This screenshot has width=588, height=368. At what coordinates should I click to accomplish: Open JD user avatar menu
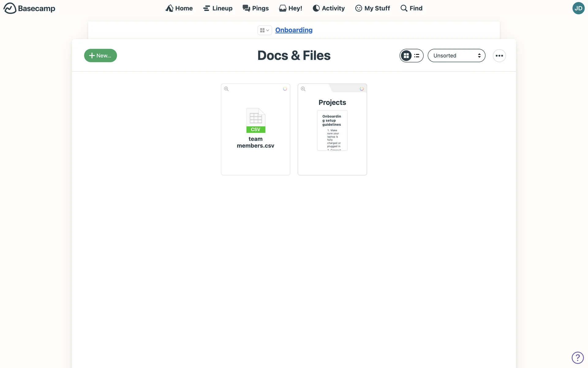coord(578,8)
